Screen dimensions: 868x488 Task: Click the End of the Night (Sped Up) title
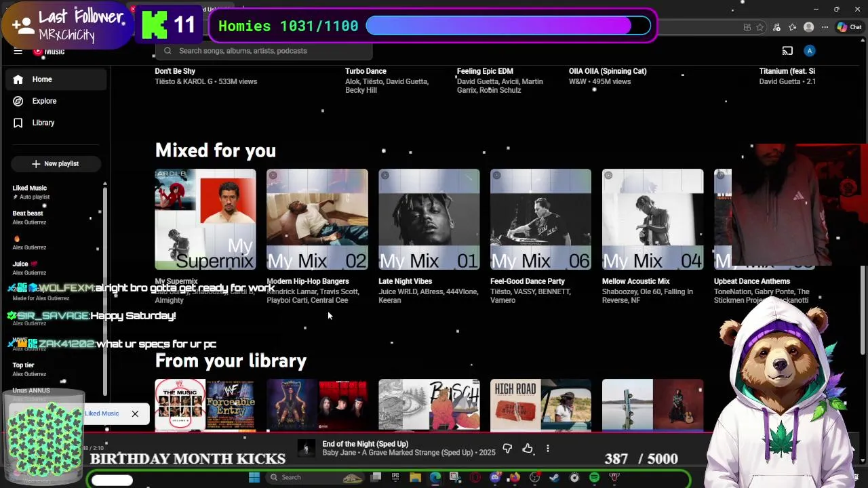click(x=366, y=444)
